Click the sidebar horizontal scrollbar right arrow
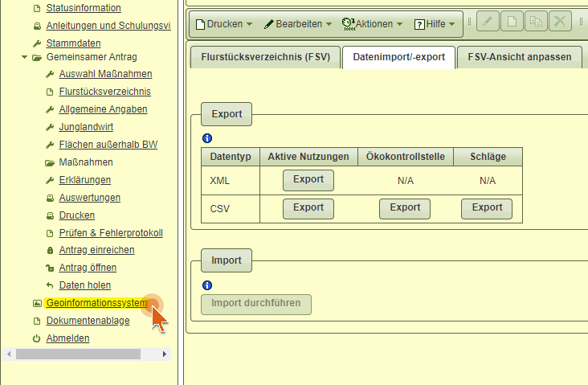Viewport: 588px width, 385px height. pyautogui.click(x=165, y=354)
